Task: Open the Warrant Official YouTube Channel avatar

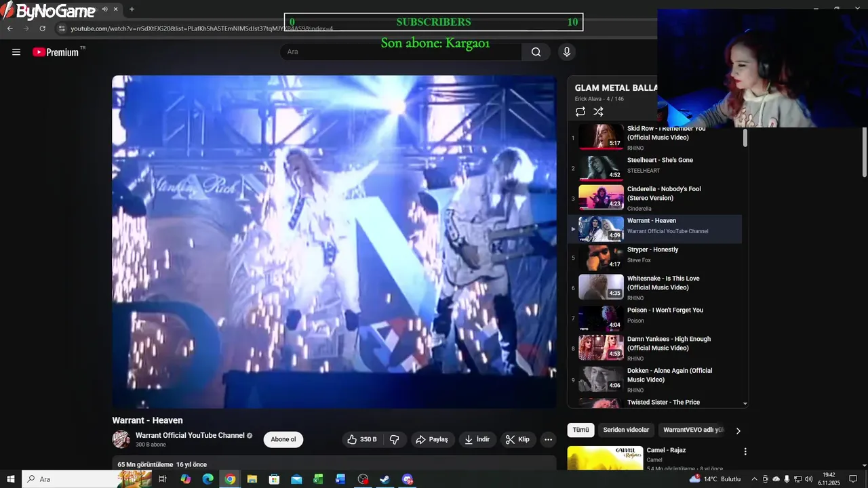Action: (x=121, y=439)
